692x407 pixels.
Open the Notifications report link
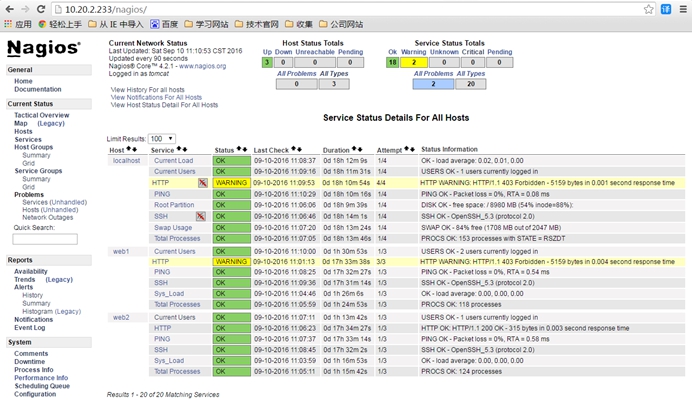(x=34, y=320)
